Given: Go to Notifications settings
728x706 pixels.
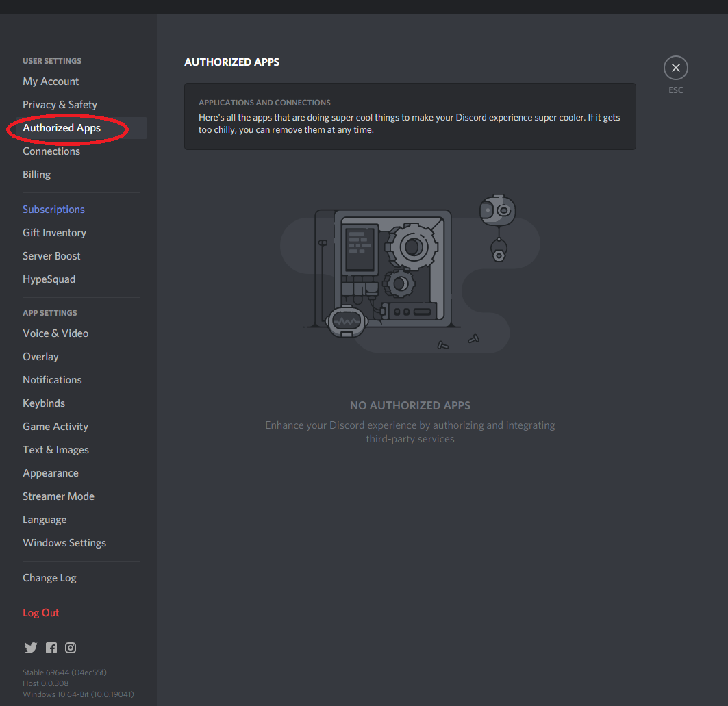Looking at the screenshot, I should tap(52, 380).
